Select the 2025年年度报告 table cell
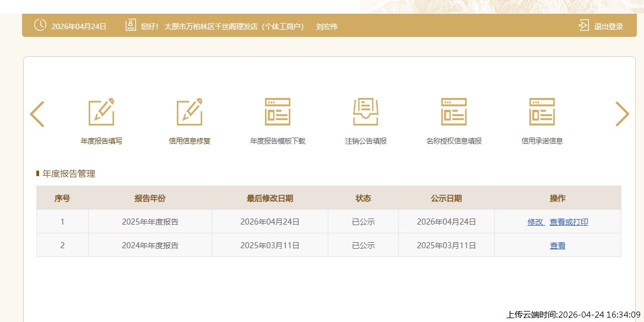The height and width of the screenshot is (322, 644). click(x=150, y=222)
